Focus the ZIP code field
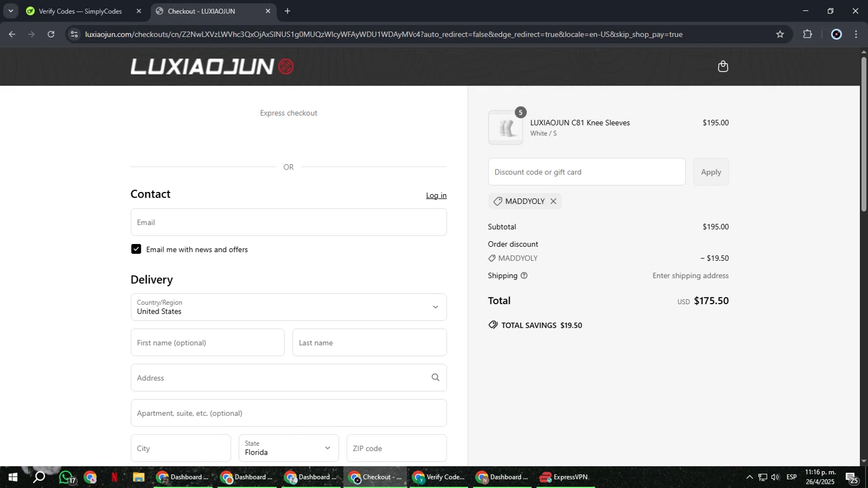 pos(397,448)
